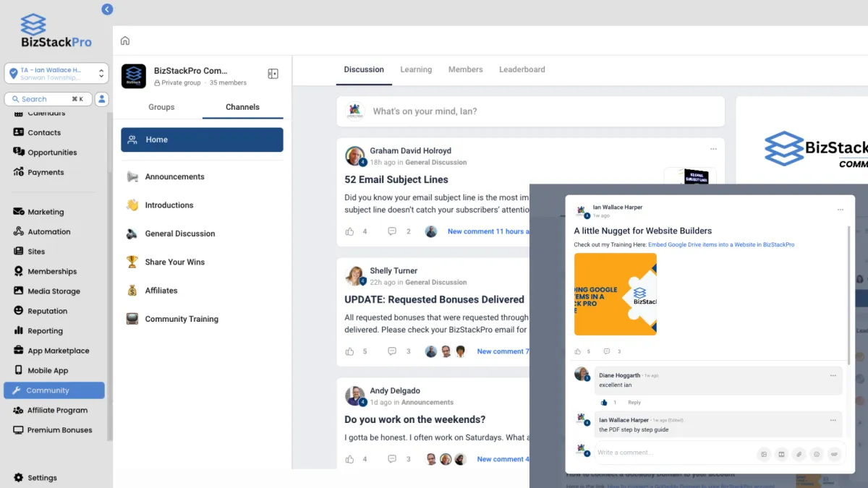Open the Learning tab
Viewport: 868px width, 488px height.
(x=416, y=69)
